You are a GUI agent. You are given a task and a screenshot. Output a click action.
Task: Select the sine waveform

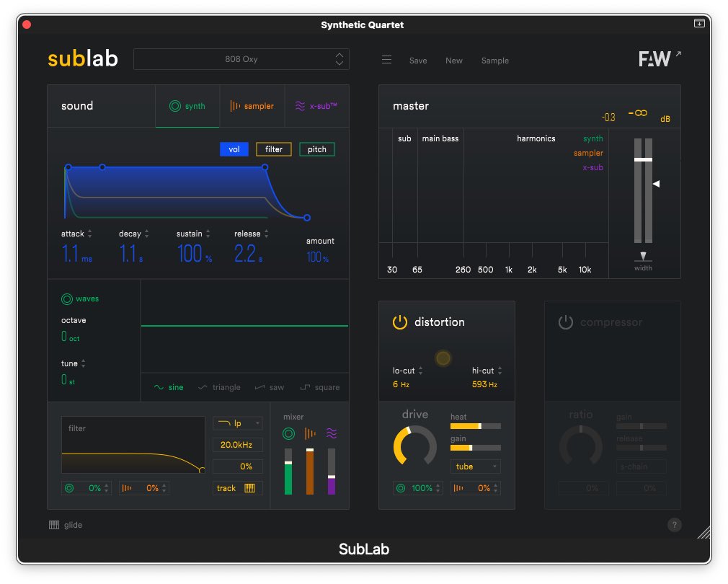coord(169,387)
